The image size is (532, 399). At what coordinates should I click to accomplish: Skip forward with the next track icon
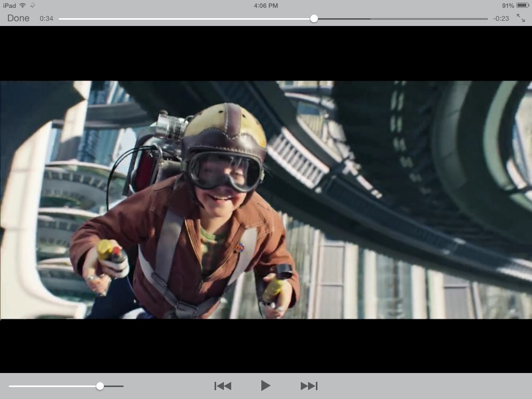[309, 386]
